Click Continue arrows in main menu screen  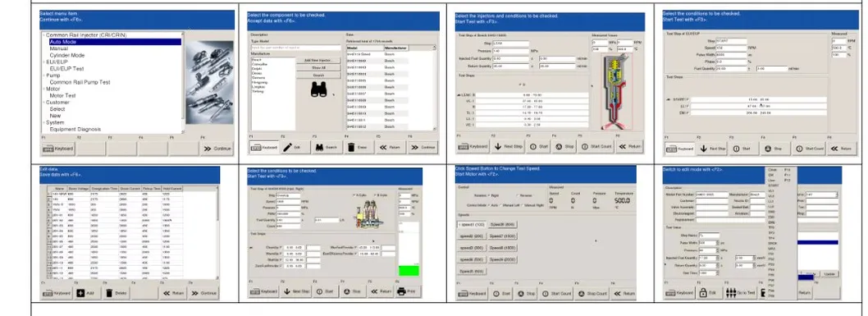pos(217,149)
